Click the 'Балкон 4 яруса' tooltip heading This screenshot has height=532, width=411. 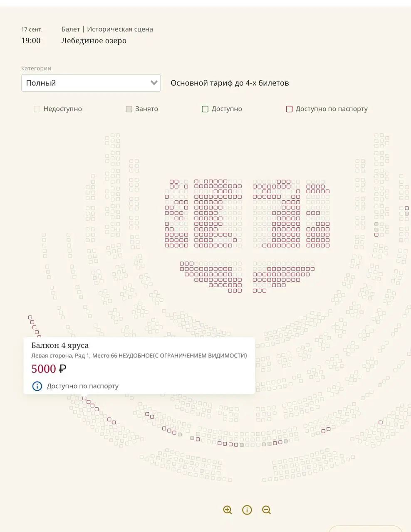click(60, 345)
